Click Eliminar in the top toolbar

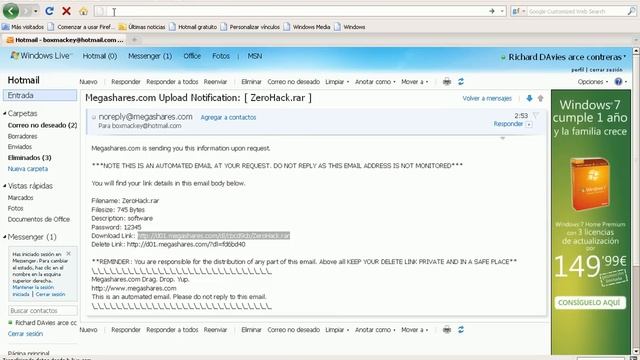coord(251,82)
